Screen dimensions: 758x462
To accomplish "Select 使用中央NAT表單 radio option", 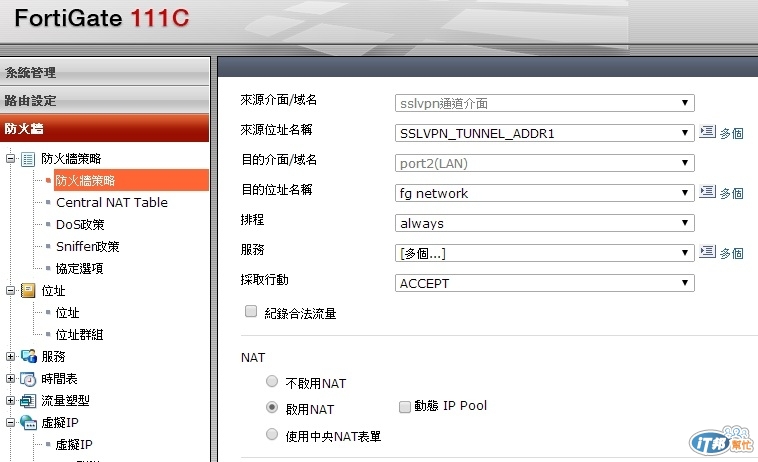I will click(272, 434).
